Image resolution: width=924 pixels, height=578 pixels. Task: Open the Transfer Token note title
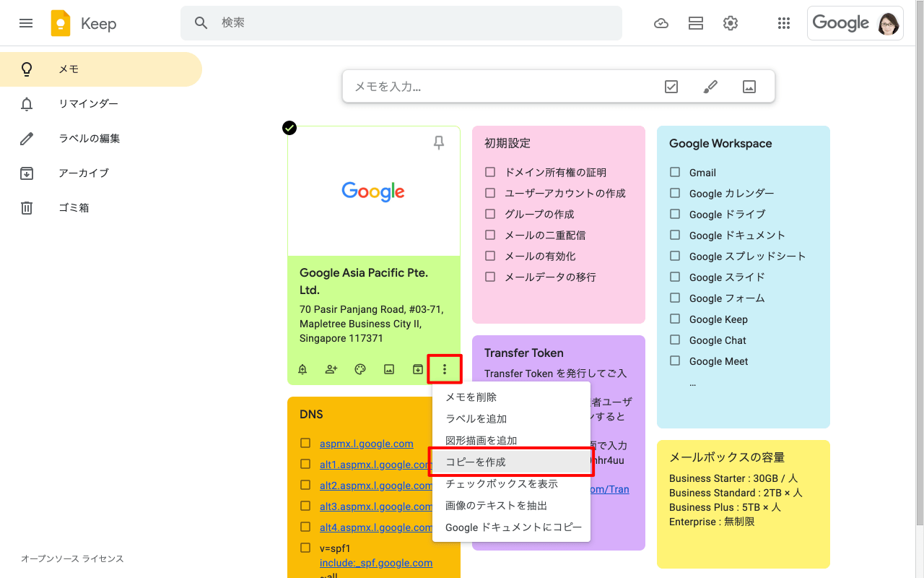[524, 353]
